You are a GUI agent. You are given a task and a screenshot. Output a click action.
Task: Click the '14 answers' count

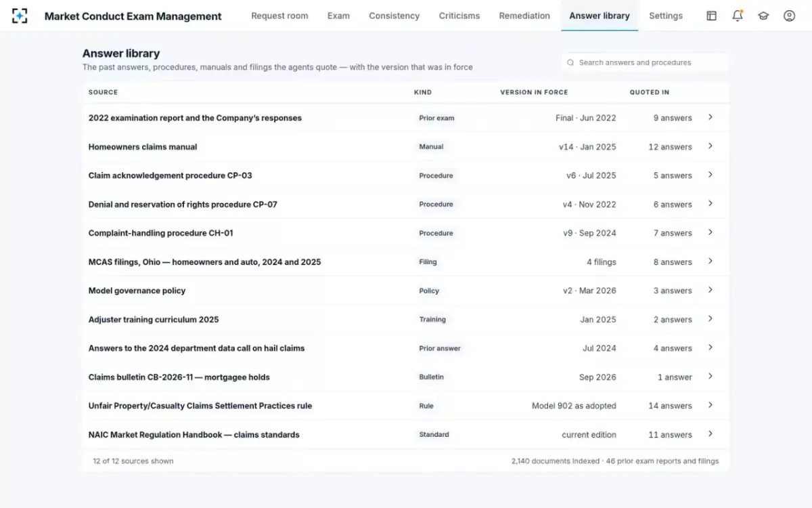point(670,406)
